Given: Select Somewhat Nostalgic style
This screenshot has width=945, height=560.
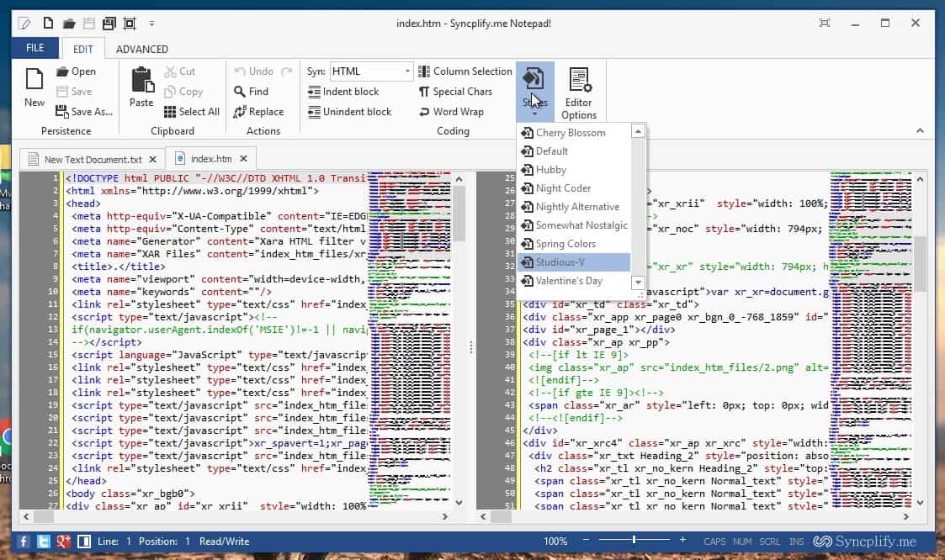Looking at the screenshot, I should tap(573, 225).
